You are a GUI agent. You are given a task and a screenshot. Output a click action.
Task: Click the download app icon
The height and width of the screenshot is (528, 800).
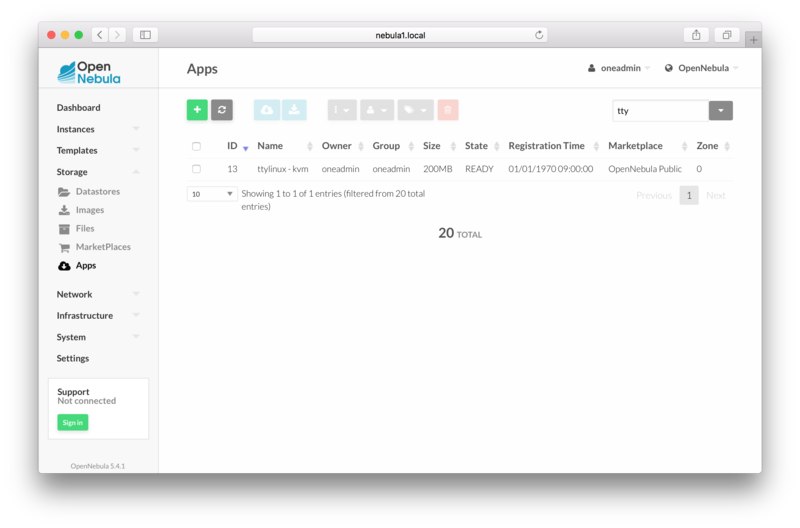point(294,110)
